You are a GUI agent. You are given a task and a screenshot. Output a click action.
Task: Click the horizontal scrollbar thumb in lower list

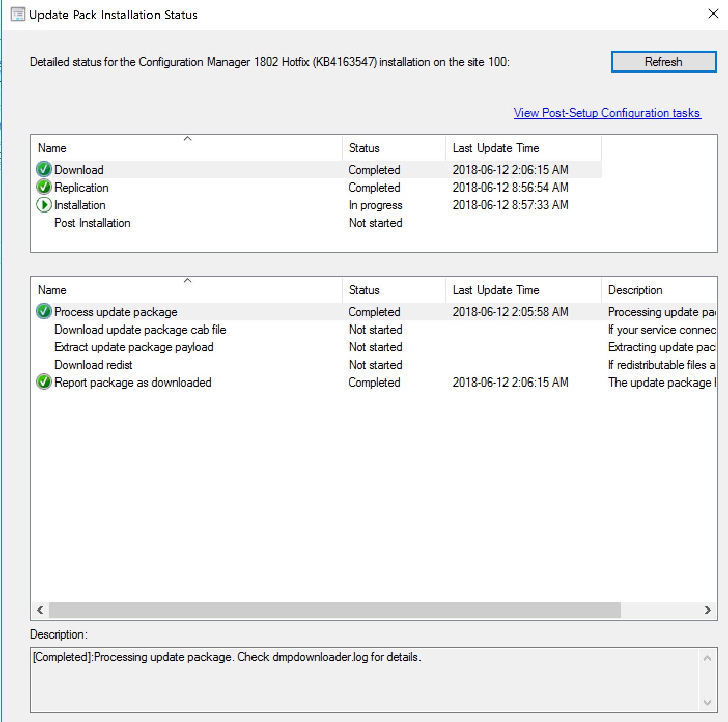[x=335, y=610]
